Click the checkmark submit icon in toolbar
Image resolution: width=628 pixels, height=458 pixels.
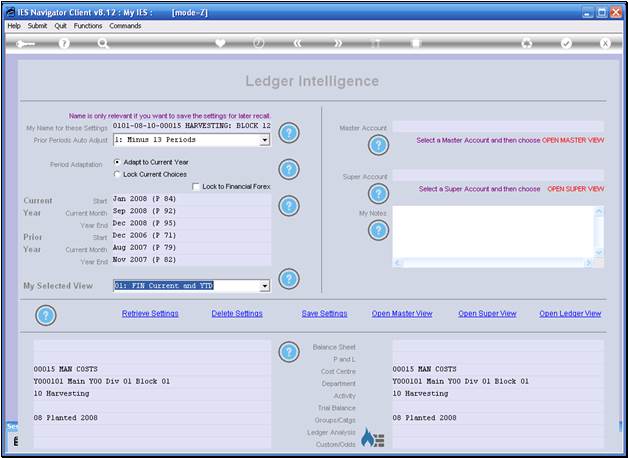click(x=566, y=43)
